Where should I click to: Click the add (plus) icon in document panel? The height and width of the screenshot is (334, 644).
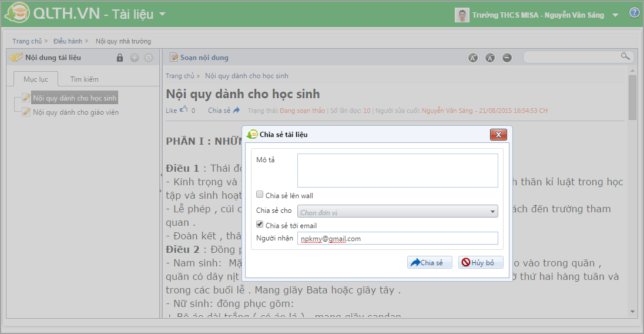pos(134,58)
